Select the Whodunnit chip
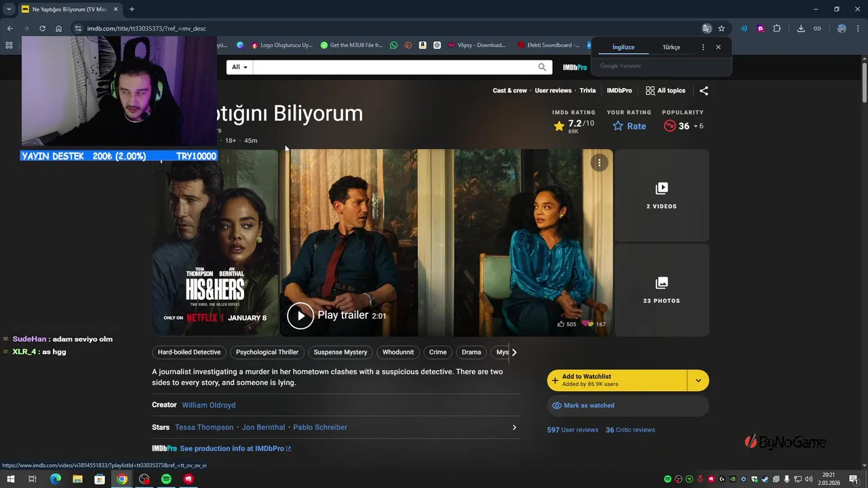This screenshot has width=868, height=488. coord(398,352)
